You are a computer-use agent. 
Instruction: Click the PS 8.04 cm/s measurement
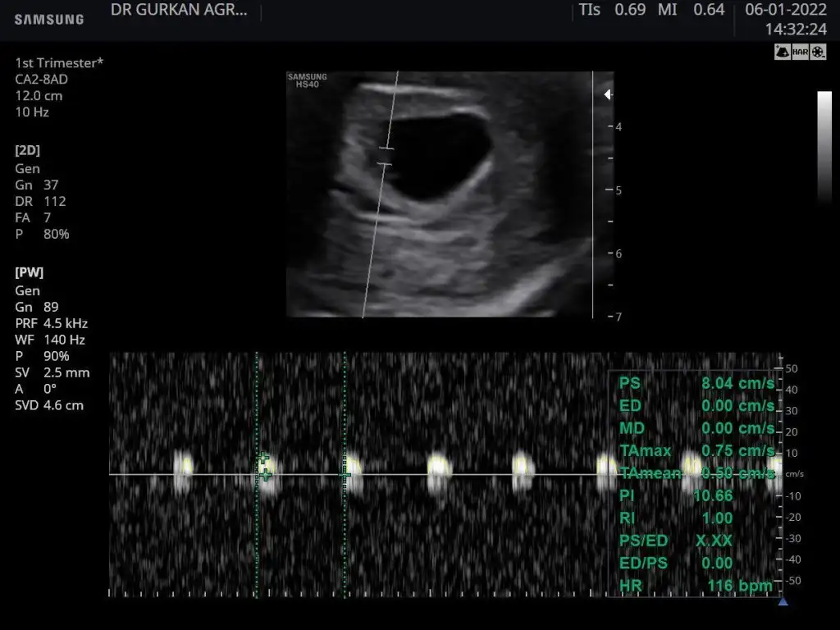pos(695,383)
